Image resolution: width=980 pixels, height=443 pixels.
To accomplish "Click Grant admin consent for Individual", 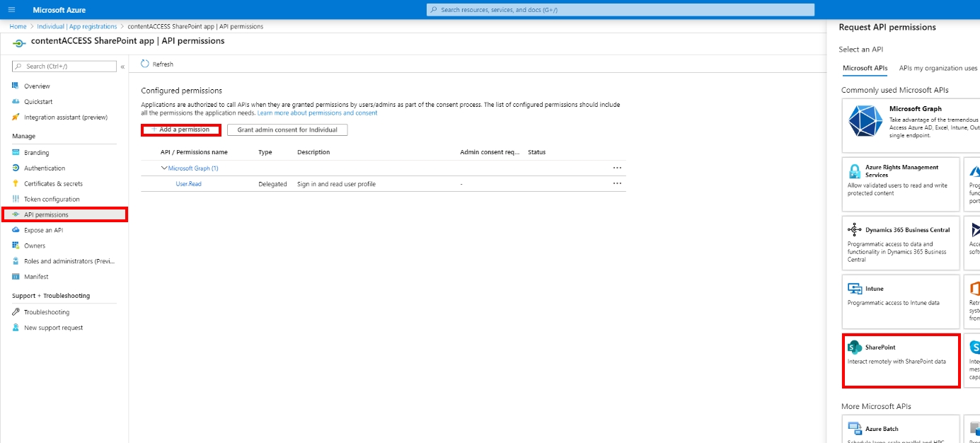I will coord(287,130).
